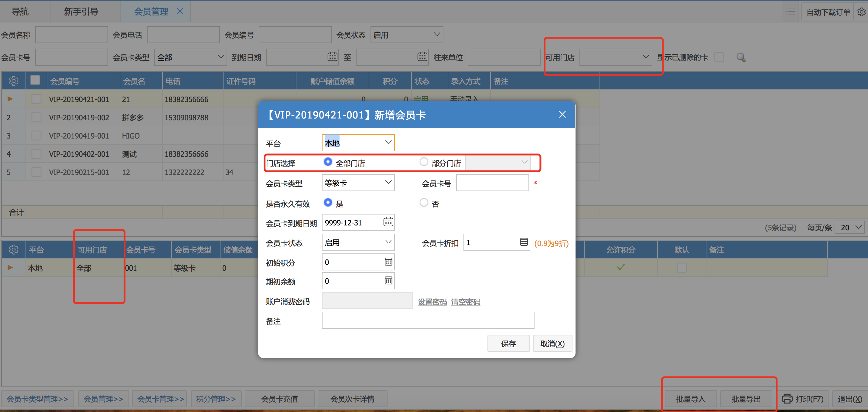Image resolution: width=868 pixels, height=412 pixels.
Task: Select member row VIP-20190215-001
Action: [301, 172]
